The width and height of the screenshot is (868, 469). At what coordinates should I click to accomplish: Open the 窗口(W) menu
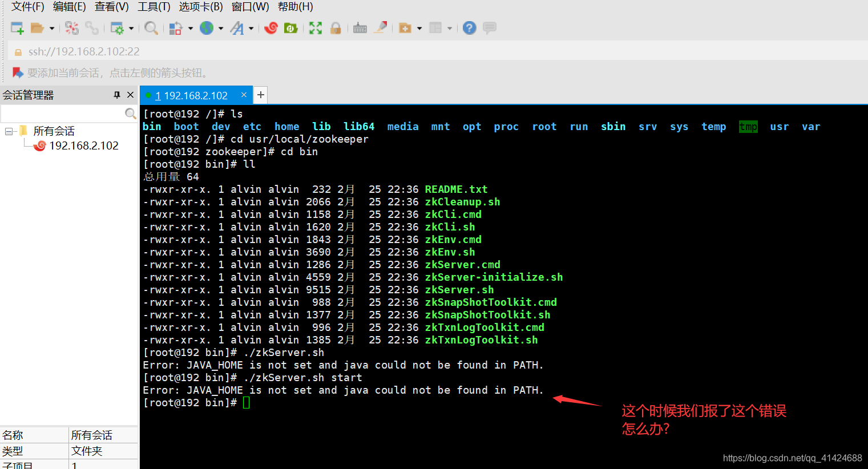[x=250, y=7]
